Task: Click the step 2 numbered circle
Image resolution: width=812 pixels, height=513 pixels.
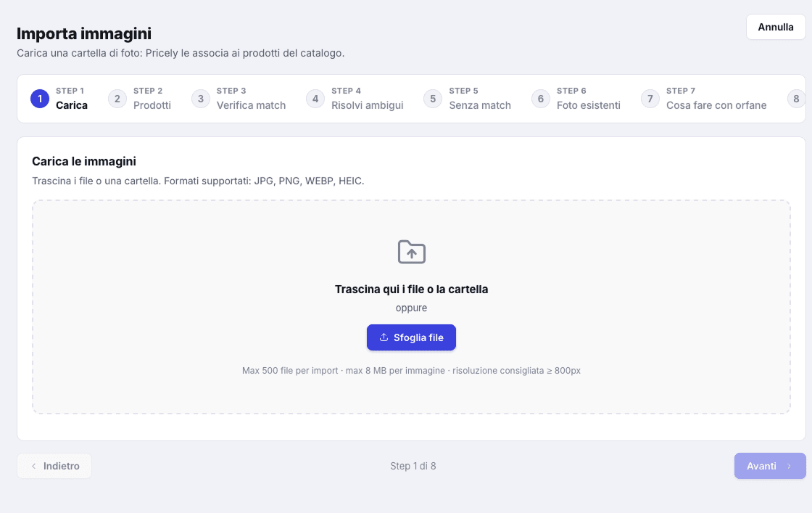Action: [117, 99]
